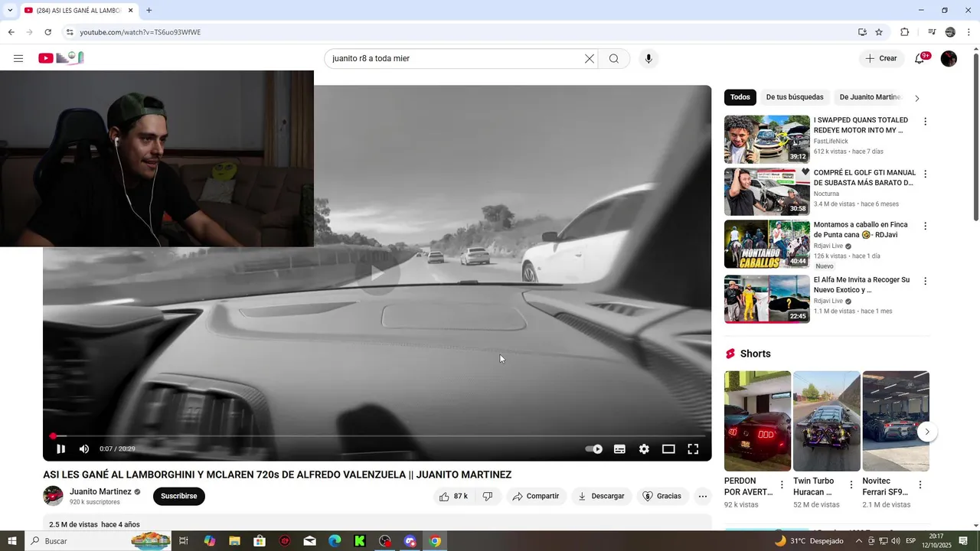
Task: Open a new Chrome tab
Action: point(149,11)
